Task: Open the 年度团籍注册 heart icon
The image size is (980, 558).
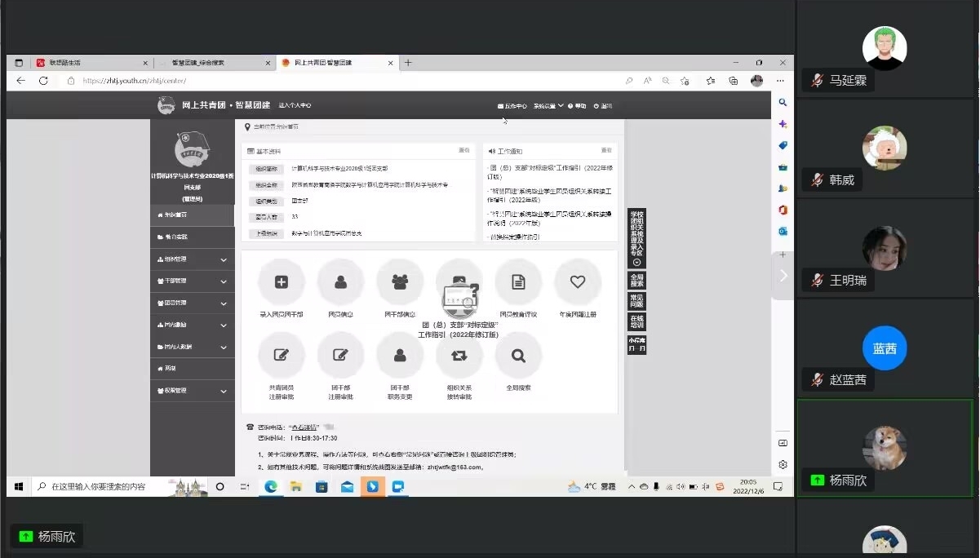Action: coord(578,282)
